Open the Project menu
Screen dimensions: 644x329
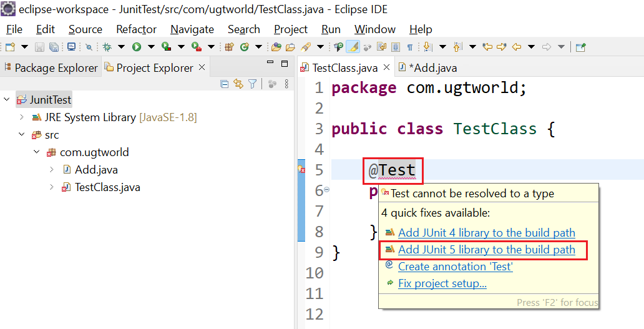click(291, 29)
